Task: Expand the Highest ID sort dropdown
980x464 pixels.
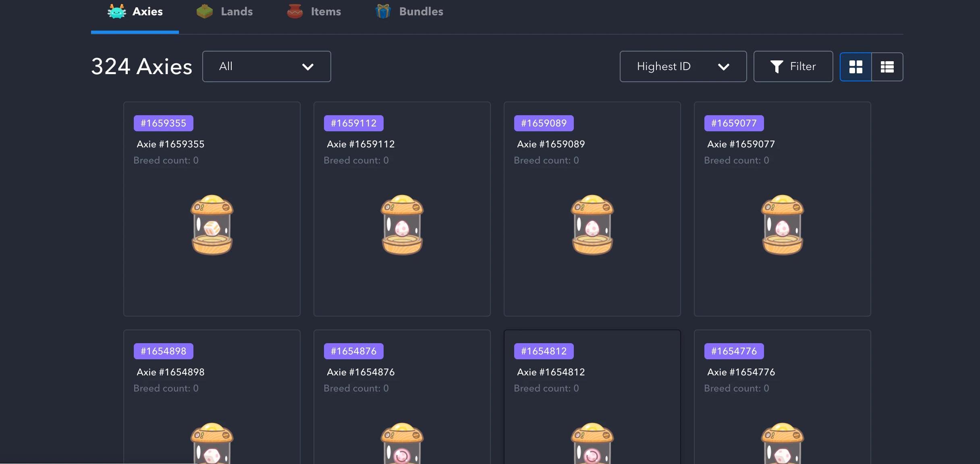Action: coord(683,66)
